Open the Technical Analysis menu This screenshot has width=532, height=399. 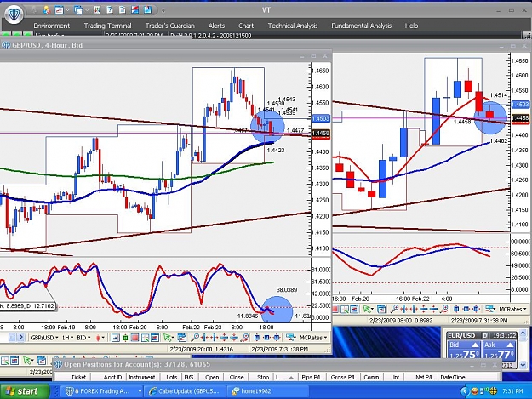[293, 26]
